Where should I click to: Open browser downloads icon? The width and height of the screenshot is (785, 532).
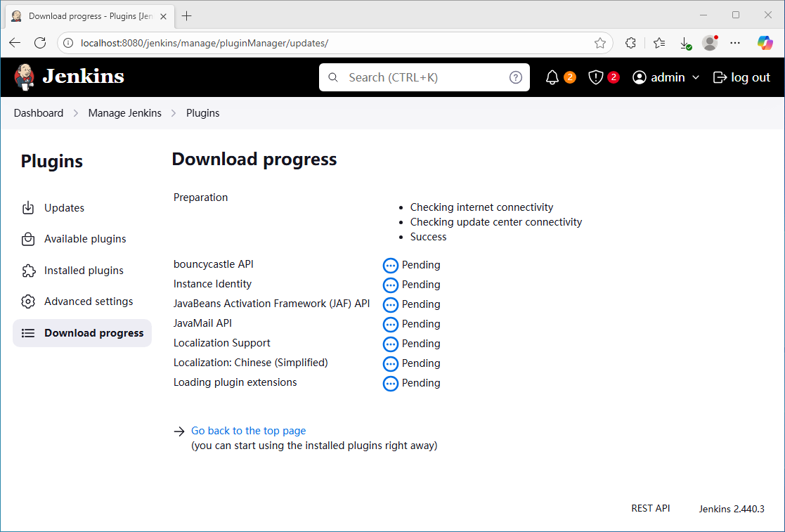[685, 44]
